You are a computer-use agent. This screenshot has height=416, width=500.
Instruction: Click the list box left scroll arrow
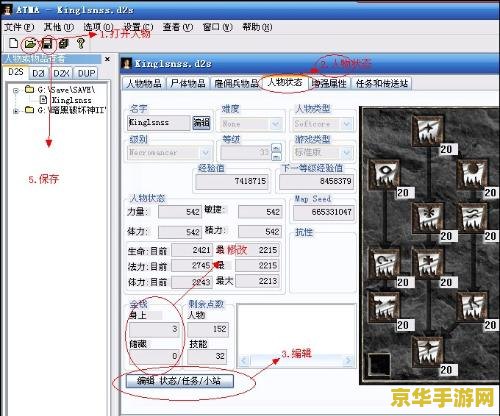click(x=244, y=361)
